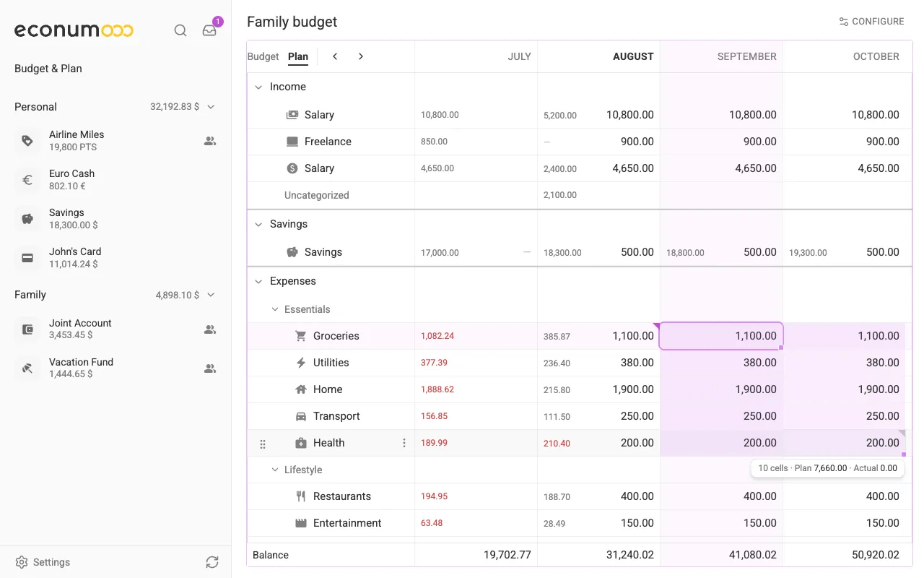Click October balance 50,920.02
Image resolution: width=924 pixels, height=578 pixels.
[x=876, y=555]
